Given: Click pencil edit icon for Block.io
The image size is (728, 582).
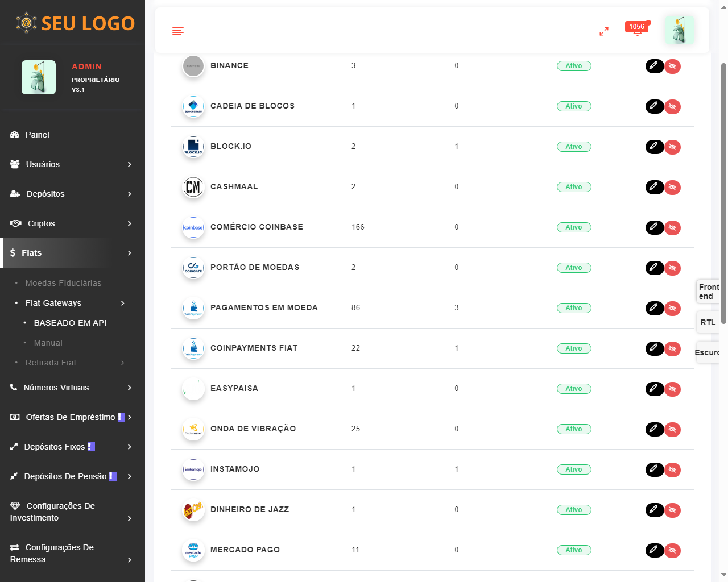Looking at the screenshot, I should [x=654, y=147].
